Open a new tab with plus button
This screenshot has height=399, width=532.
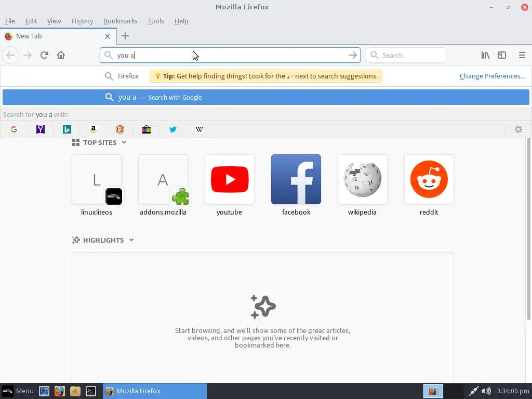125,36
